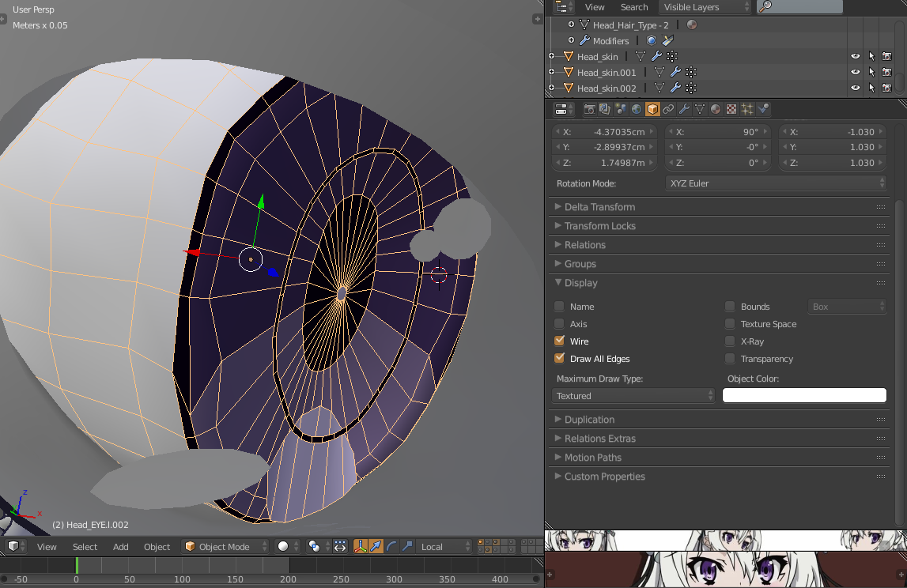Open the World properties globe tab
The image size is (907, 588).
point(637,109)
